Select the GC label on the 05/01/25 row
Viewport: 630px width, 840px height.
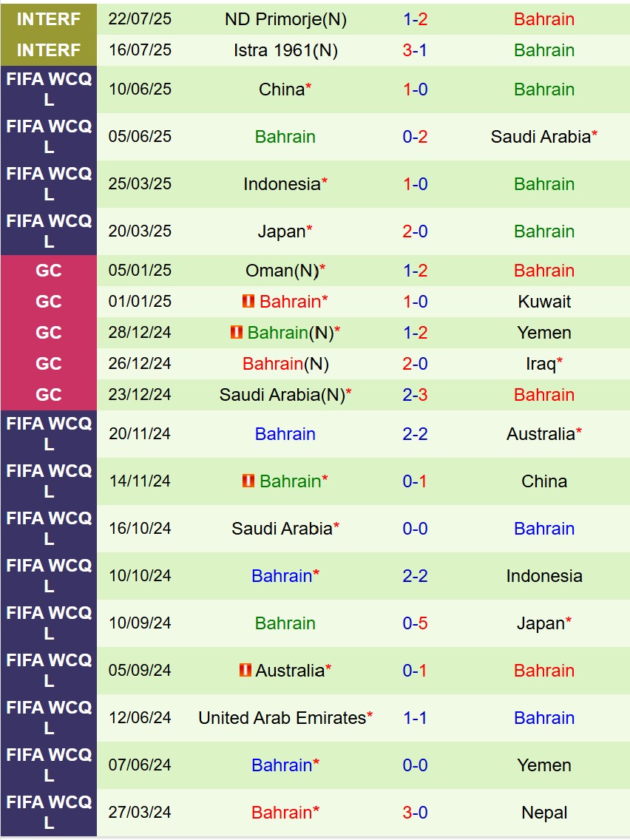coord(49,271)
